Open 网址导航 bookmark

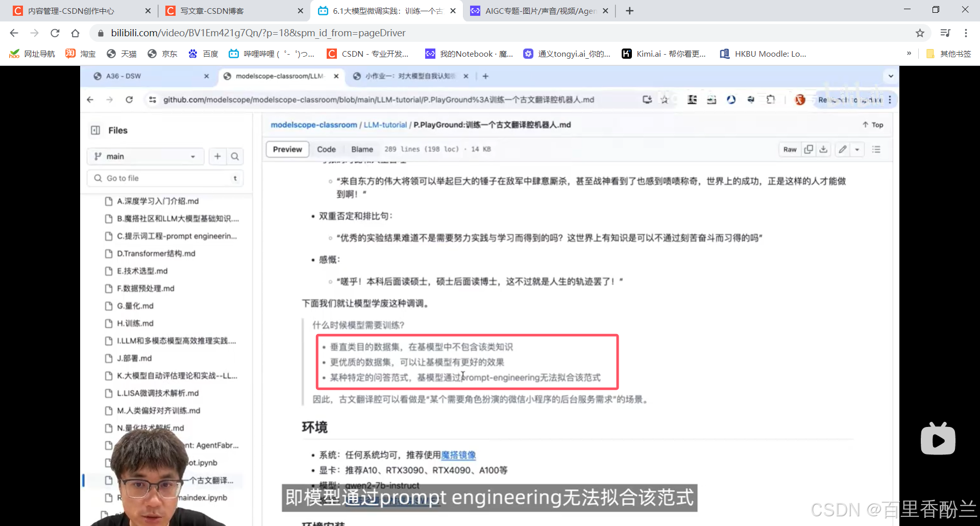32,54
